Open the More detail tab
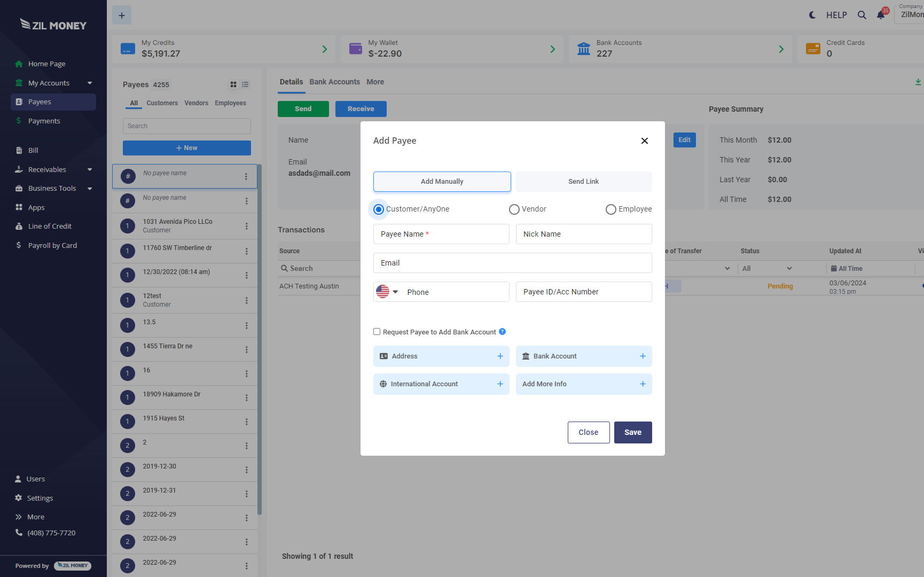Screen dimensions: 924x577 pos(375,82)
